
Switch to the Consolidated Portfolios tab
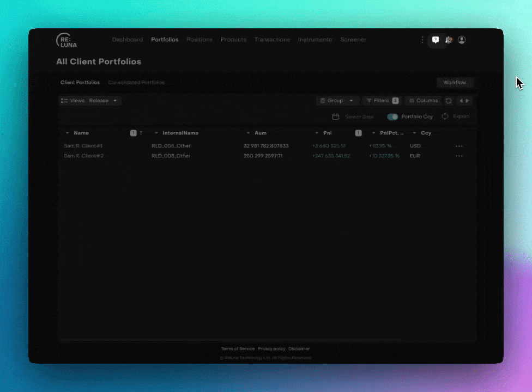click(x=136, y=83)
